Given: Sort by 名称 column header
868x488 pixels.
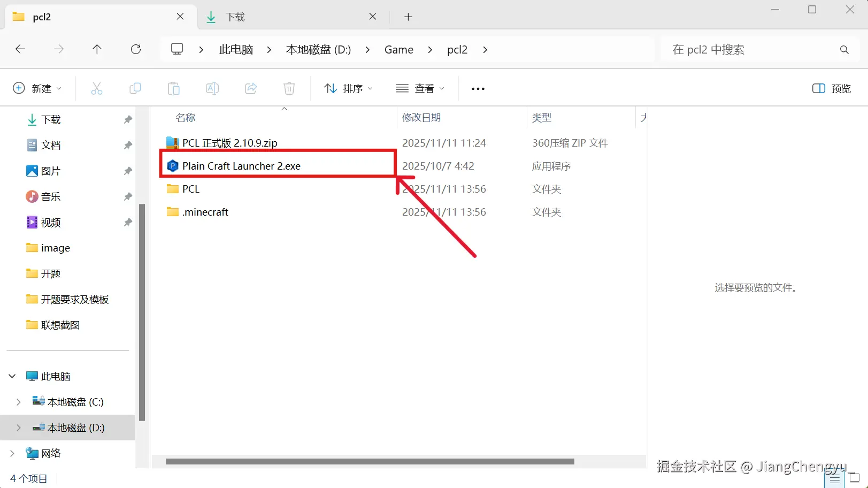Looking at the screenshot, I should pos(186,117).
